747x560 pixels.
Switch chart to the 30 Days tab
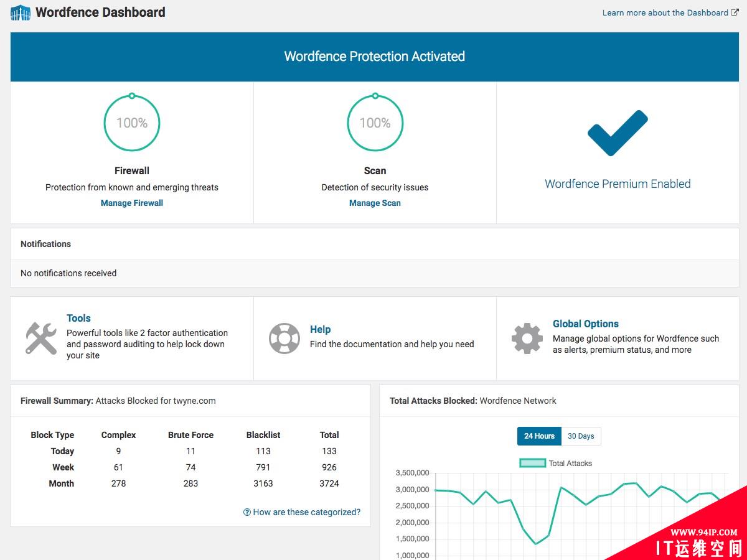point(581,436)
